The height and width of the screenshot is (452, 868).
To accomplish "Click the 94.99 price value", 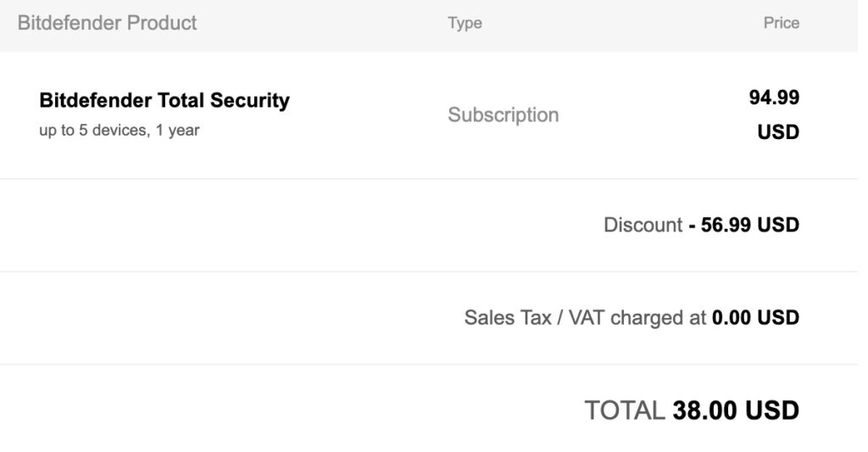I will tap(774, 98).
